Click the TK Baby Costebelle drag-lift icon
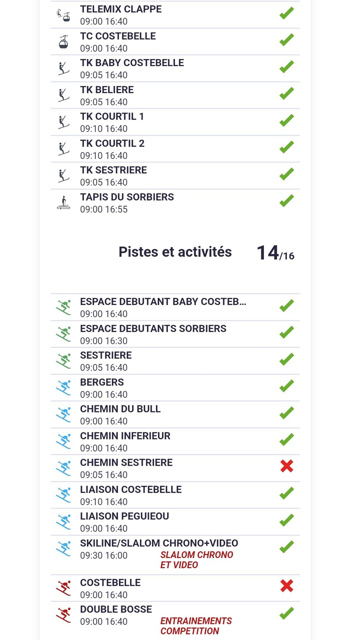This screenshot has width=364, height=640. click(x=64, y=69)
